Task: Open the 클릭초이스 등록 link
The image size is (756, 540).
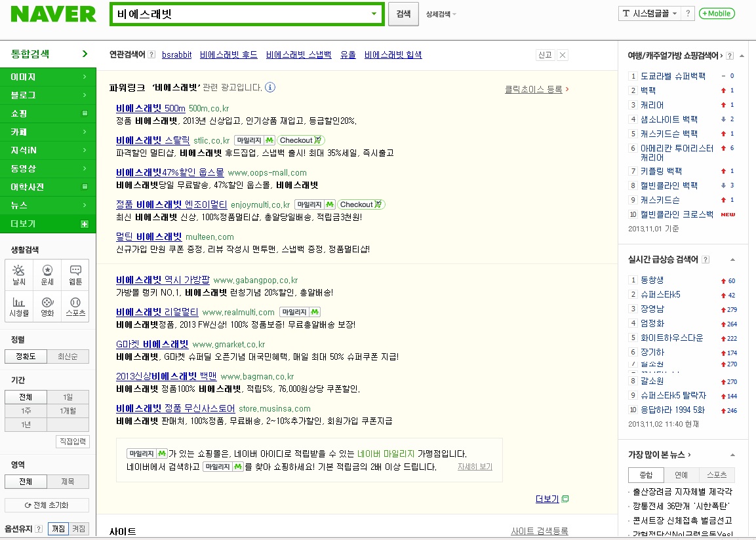Action: (x=533, y=89)
